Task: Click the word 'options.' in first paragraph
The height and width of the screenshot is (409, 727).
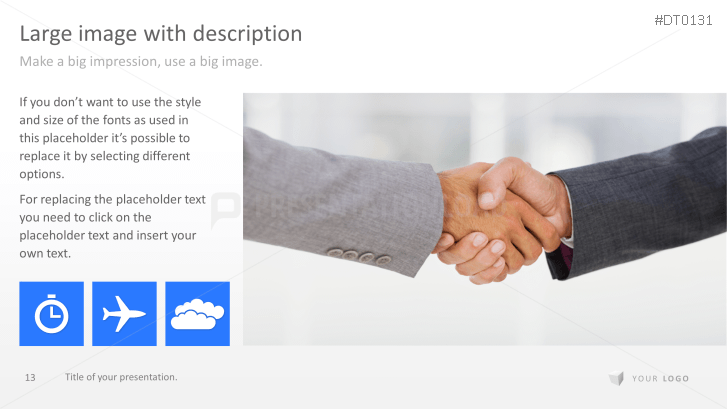Action: click(x=42, y=174)
